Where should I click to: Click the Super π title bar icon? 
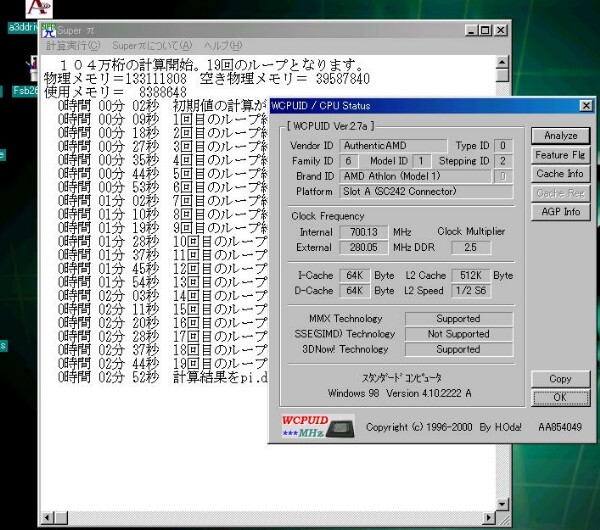tap(48, 30)
